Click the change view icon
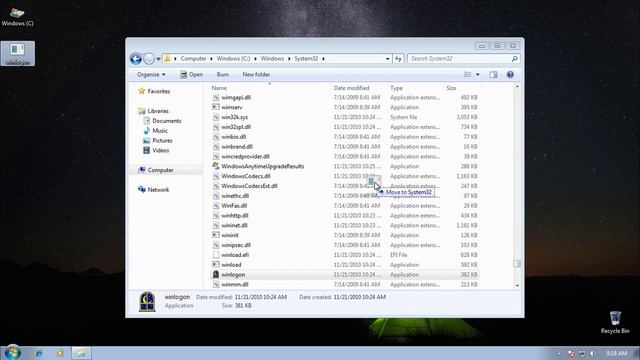The width and height of the screenshot is (640, 360). (x=468, y=75)
